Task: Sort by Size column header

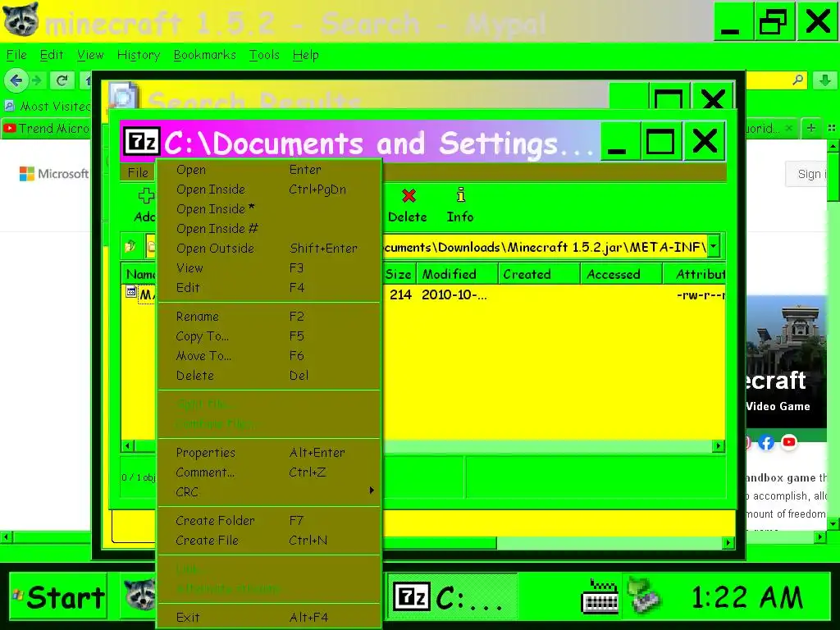Action: coord(399,274)
